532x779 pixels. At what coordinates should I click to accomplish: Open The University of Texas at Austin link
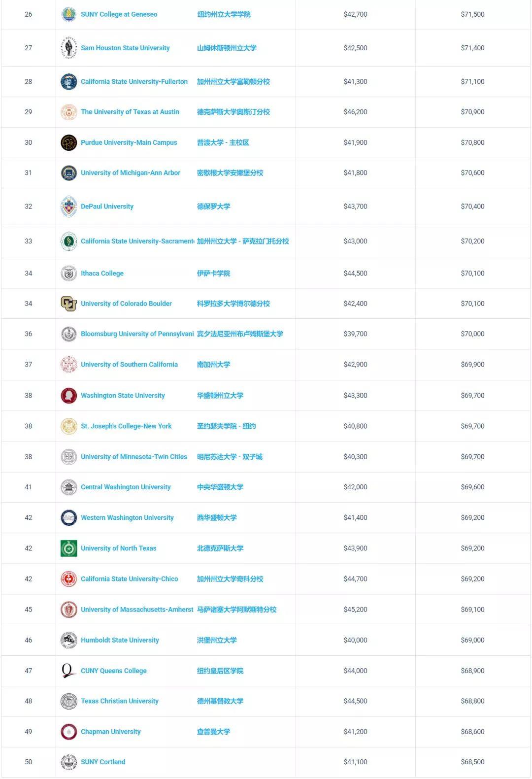tap(130, 112)
